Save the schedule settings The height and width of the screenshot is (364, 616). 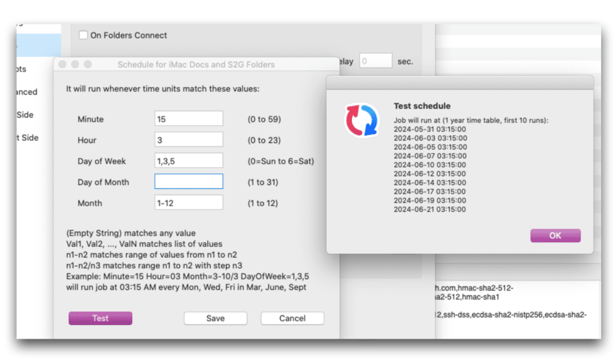tap(216, 318)
